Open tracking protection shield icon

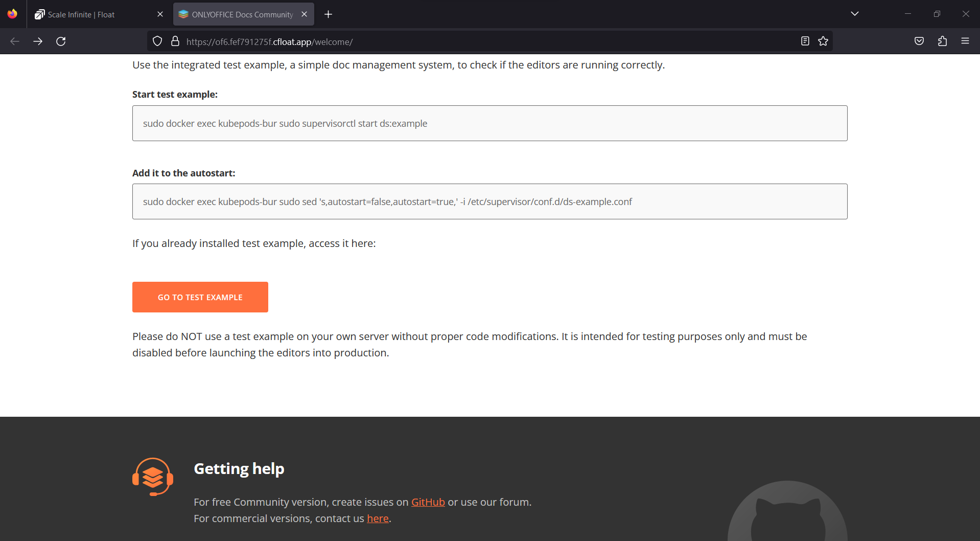157,41
